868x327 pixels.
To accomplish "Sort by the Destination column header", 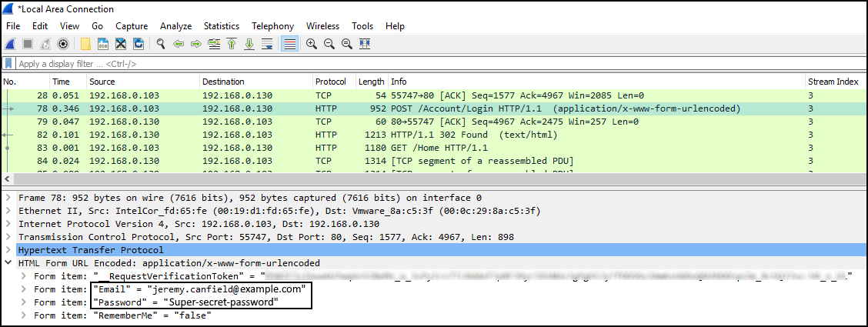I will click(255, 82).
